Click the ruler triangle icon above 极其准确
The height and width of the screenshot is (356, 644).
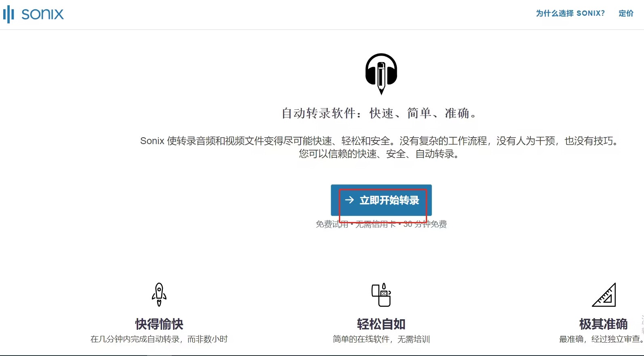tap(604, 295)
